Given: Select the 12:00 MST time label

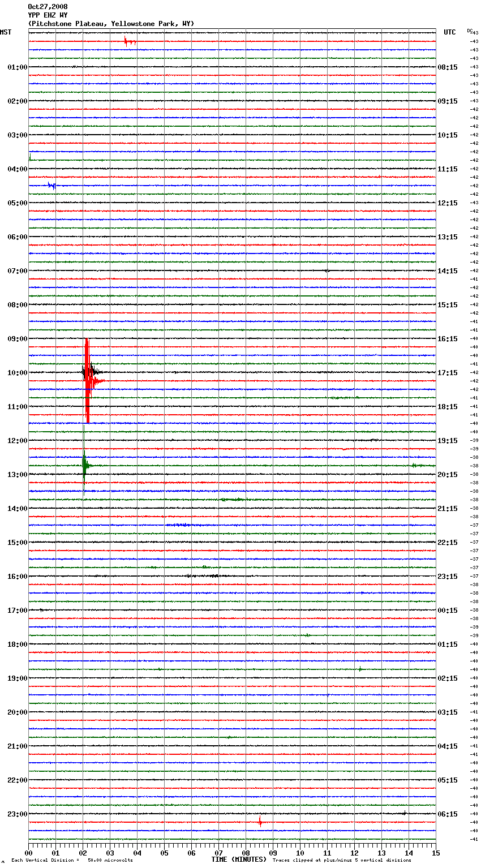Looking at the screenshot, I should click(18, 441).
